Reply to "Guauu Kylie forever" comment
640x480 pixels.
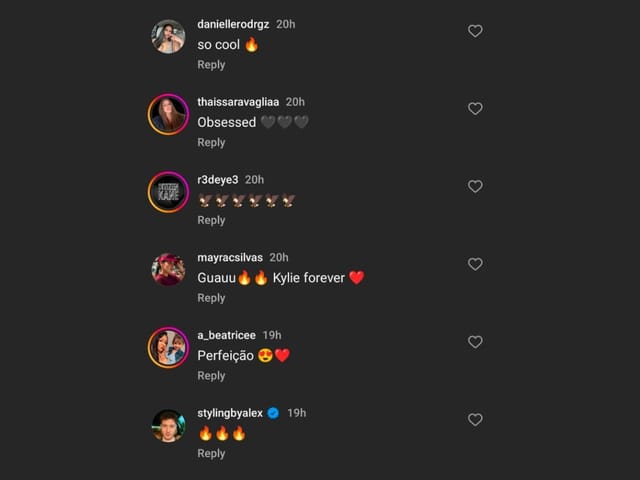(x=211, y=298)
